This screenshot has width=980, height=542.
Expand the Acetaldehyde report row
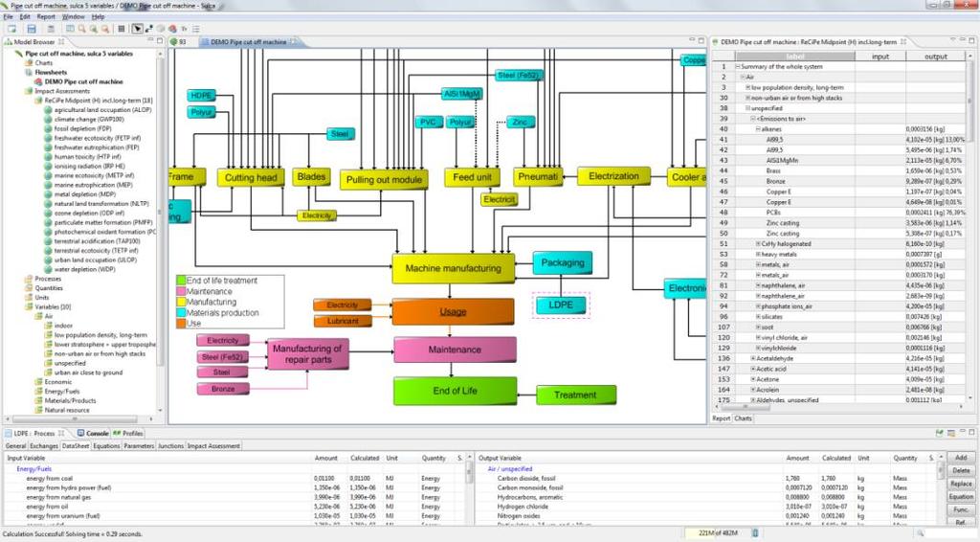click(x=753, y=358)
